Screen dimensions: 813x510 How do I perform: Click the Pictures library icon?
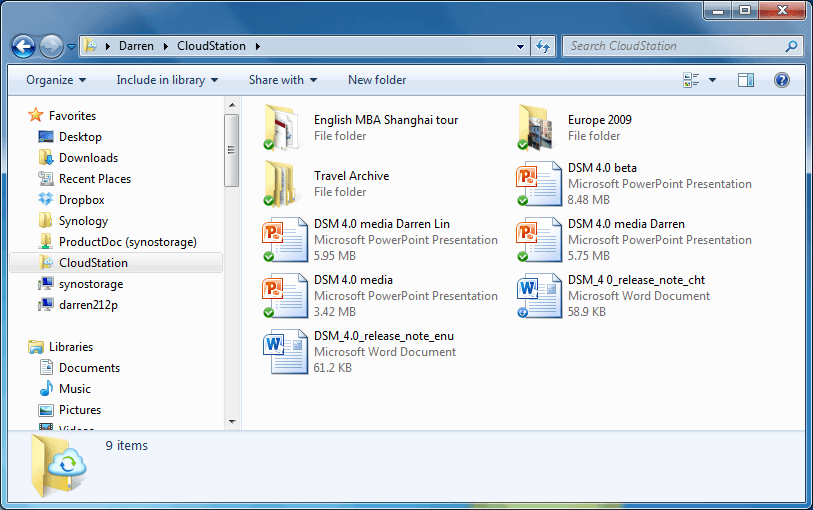click(x=46, y=410)
